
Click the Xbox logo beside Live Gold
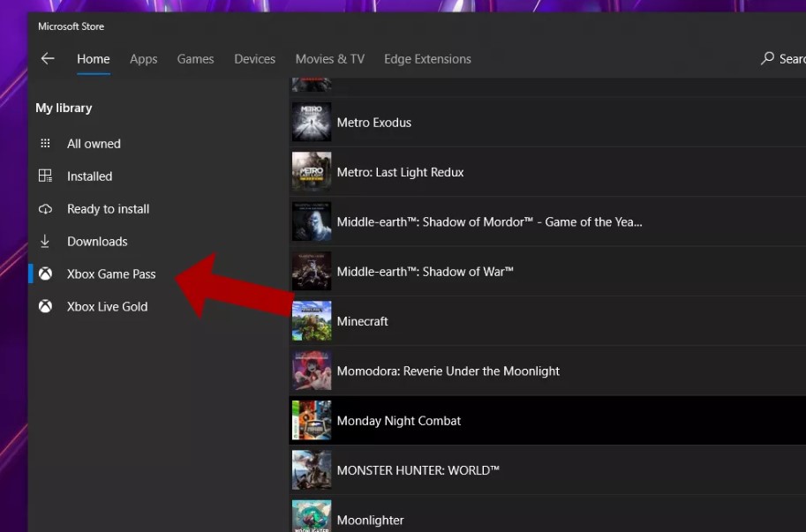pos(45,306)
